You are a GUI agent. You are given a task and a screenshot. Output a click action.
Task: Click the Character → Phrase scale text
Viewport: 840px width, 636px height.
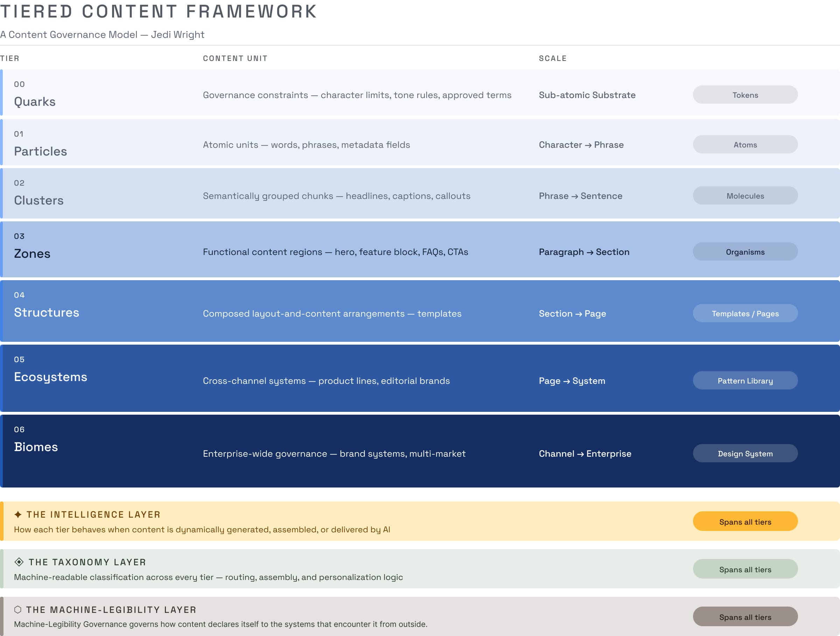581,145
